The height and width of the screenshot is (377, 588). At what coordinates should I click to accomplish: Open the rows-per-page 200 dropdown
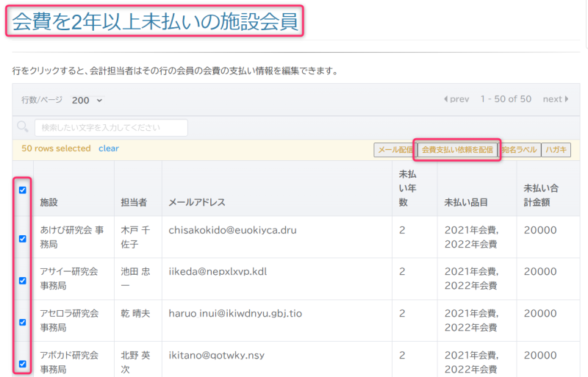(x=87, y=100)
